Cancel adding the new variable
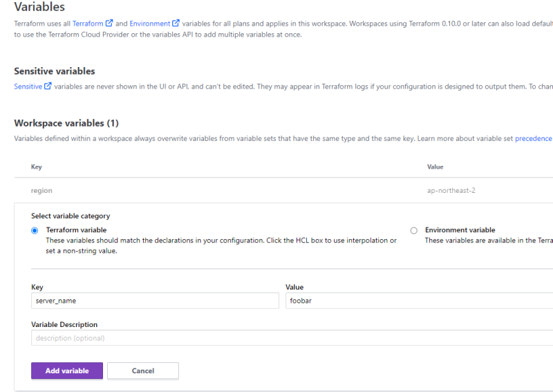 coord(143,371)
